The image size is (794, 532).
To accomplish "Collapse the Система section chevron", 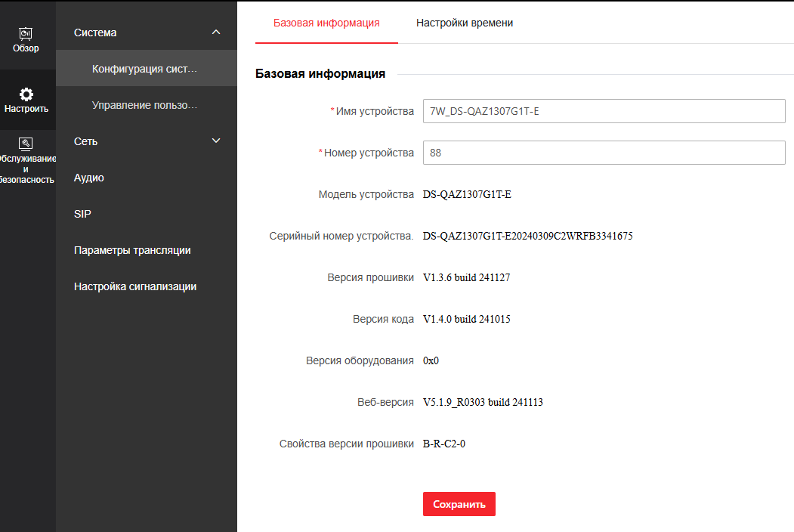I will tap(216, 32).
